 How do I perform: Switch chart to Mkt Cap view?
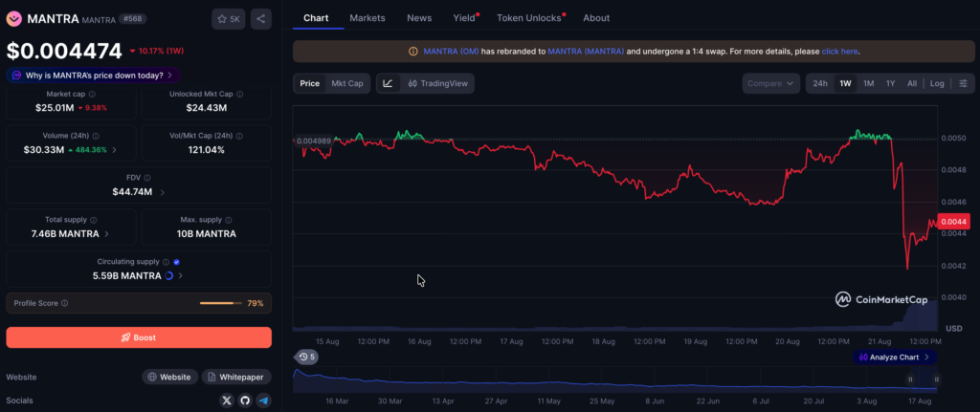point(346,84)
